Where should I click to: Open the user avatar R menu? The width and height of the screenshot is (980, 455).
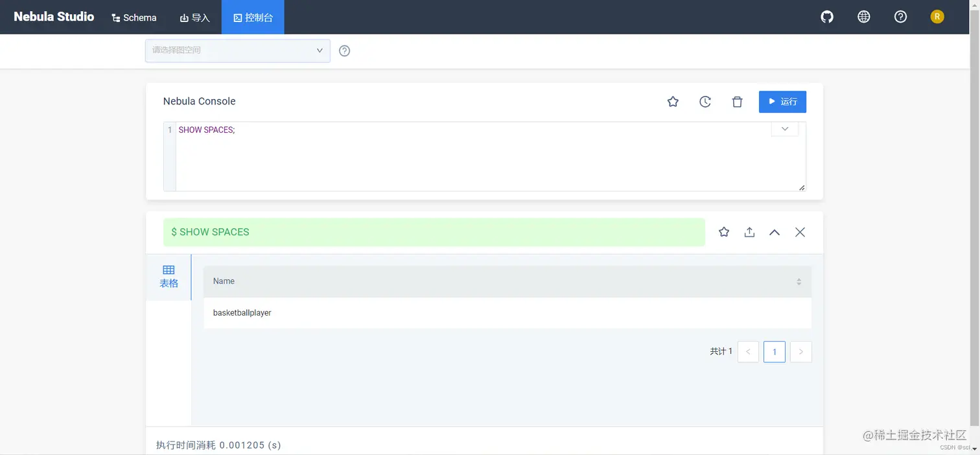pos(937,17)
